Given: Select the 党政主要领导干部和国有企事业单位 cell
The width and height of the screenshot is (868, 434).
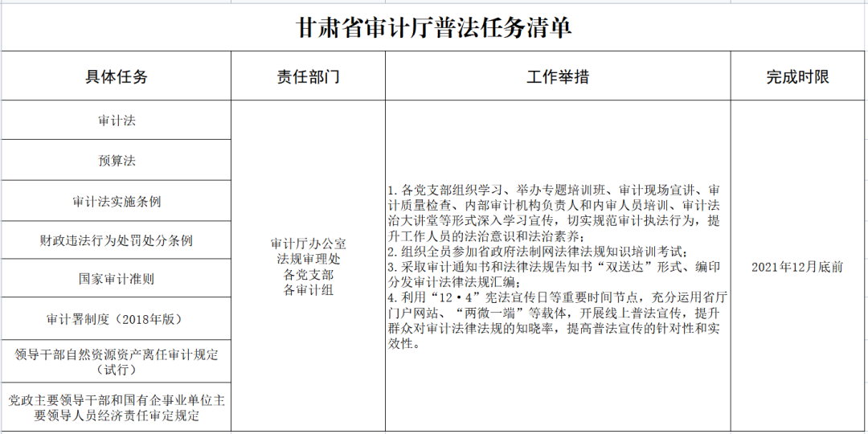Looking at the screenshot, I should (x=117, y=407).
